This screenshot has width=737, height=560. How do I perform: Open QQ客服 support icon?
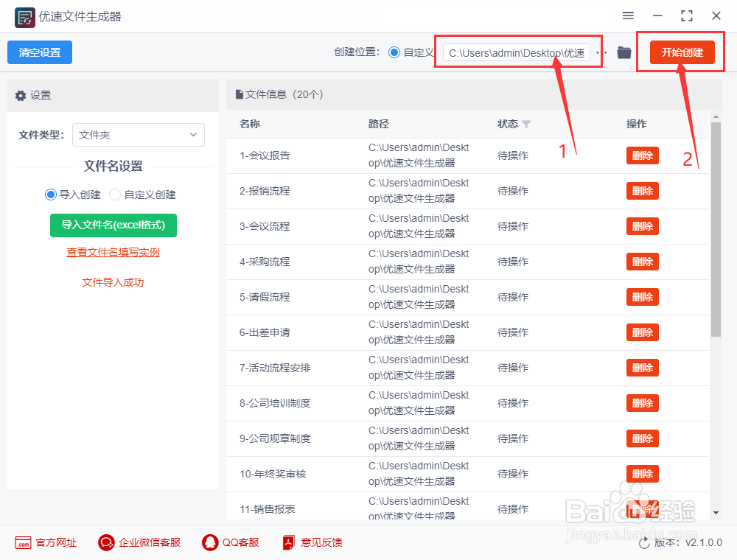click(x=210, y=542)
